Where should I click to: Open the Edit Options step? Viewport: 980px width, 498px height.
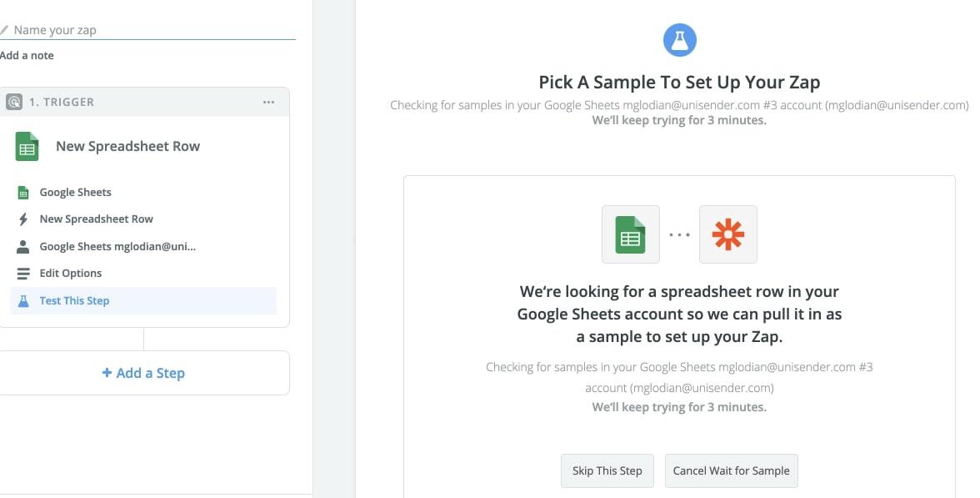point(143,274)
